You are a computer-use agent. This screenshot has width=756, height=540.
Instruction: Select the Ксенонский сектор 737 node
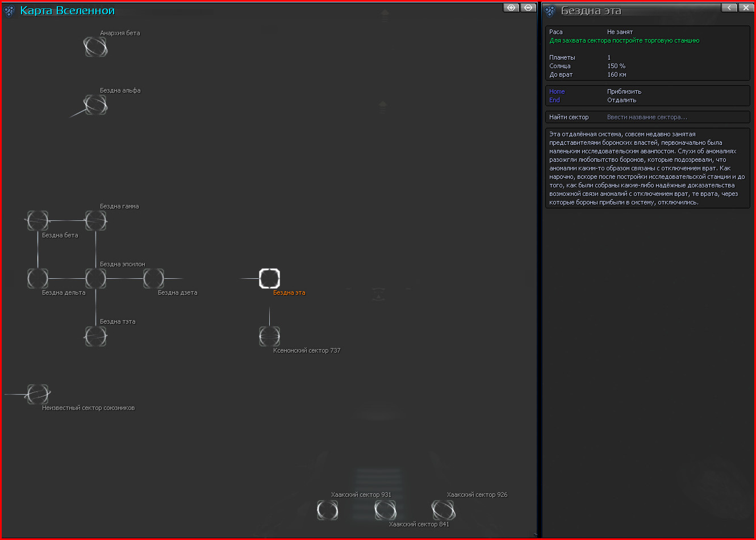coord(269,336)
